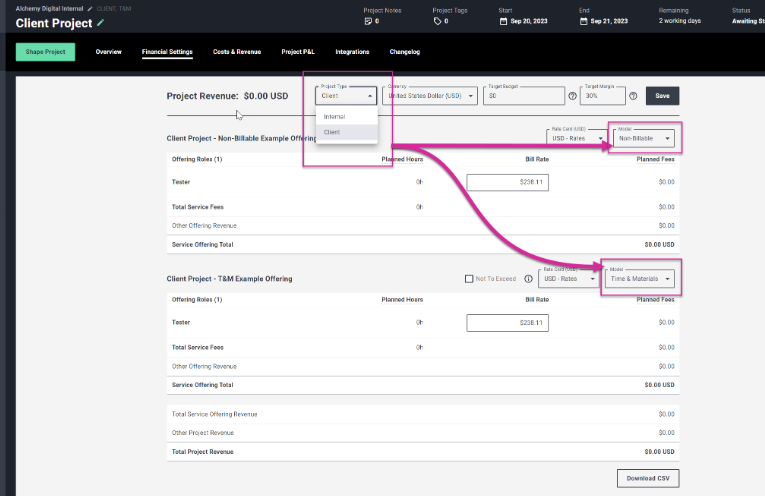Viewport: 765px width, 496px height.
Task: Click the Save button
Action: [662, 96]
